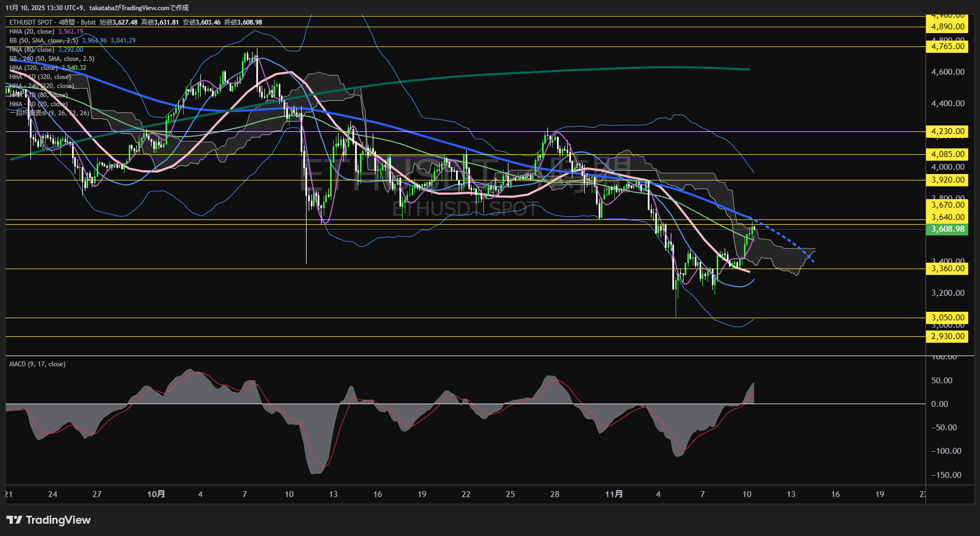Viewport: 980px width, 536px height.
Task: Select the 3,920.00 yellow price label
Action: point(948,180)
